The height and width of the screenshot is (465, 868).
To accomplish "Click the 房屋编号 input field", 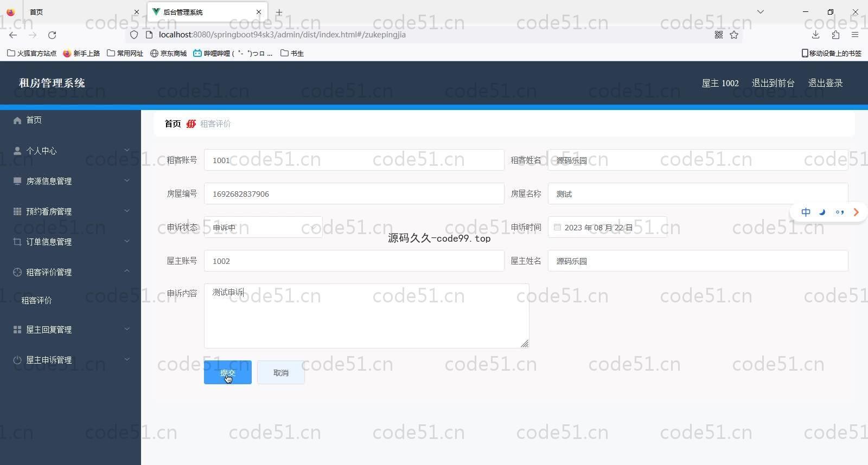I will [354, 193].
